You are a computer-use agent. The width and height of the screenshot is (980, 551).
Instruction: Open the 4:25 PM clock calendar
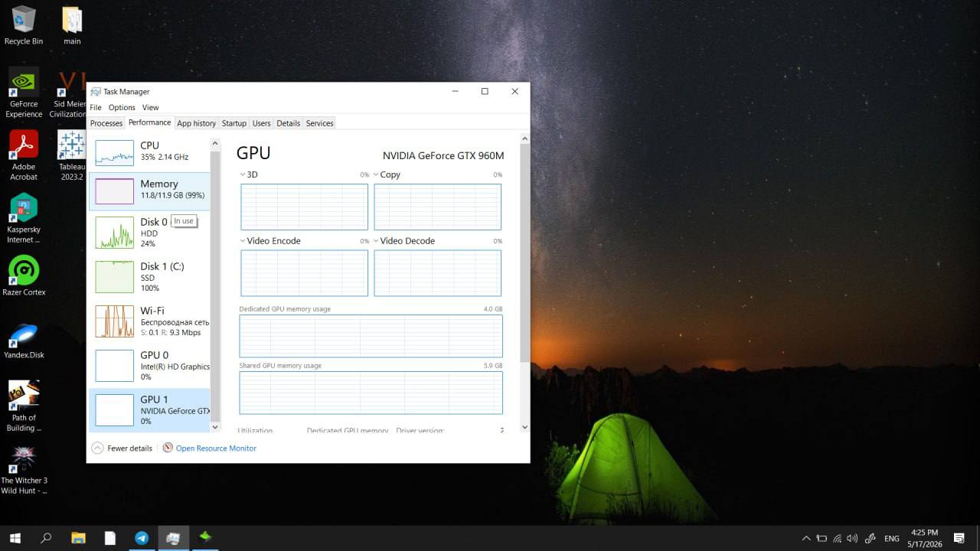[925, 538]
